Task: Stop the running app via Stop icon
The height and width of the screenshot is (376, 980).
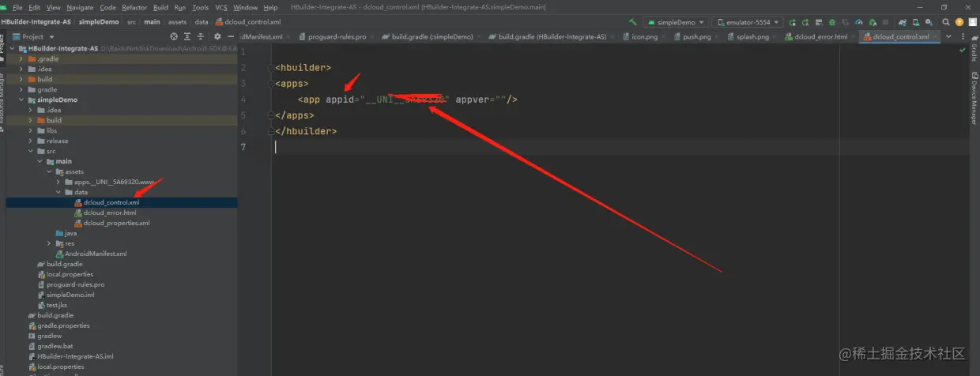Action: [885, 22]
